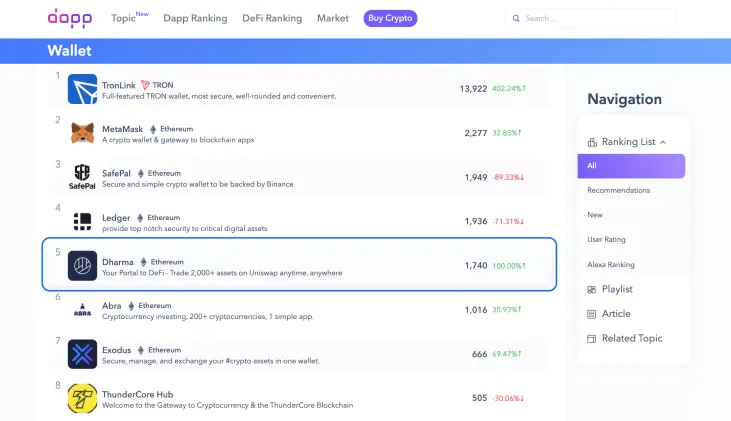Open the Dharma logo icon
The image size is (731, 421).
tap(83, 266)
